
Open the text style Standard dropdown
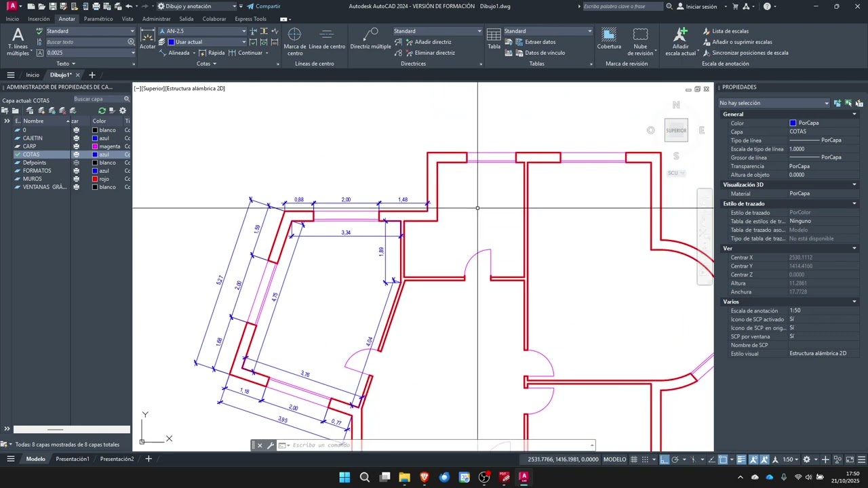click(90, 31)
